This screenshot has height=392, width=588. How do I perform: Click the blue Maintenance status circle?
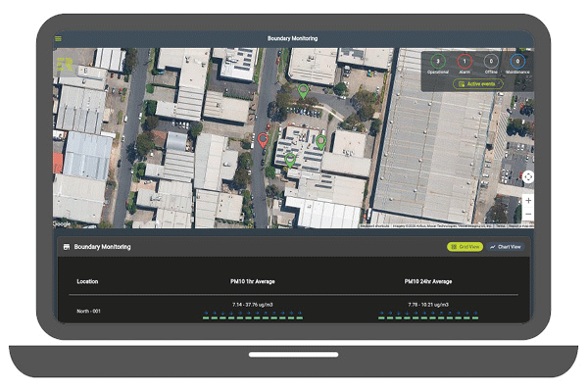pyautogui.click(x=517, y=61)
